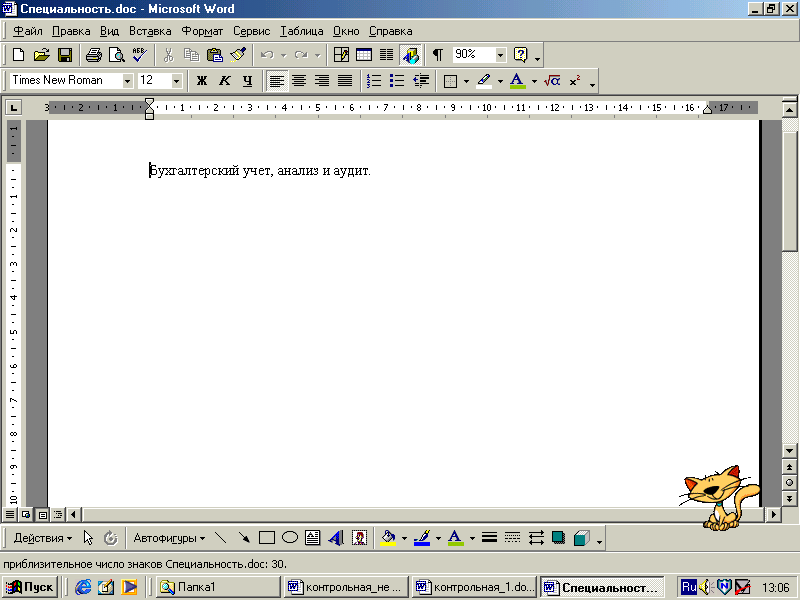
Task: Apply superscript x² formatting
Action: point(575,81)
